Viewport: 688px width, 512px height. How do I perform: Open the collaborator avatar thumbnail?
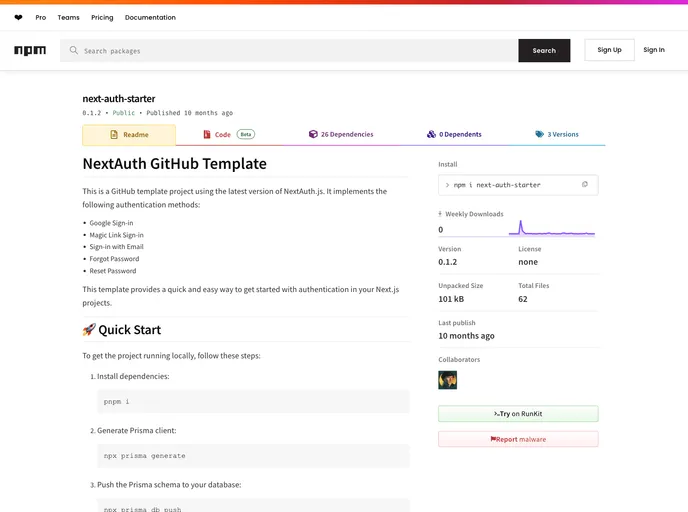[x=448, y=380]
